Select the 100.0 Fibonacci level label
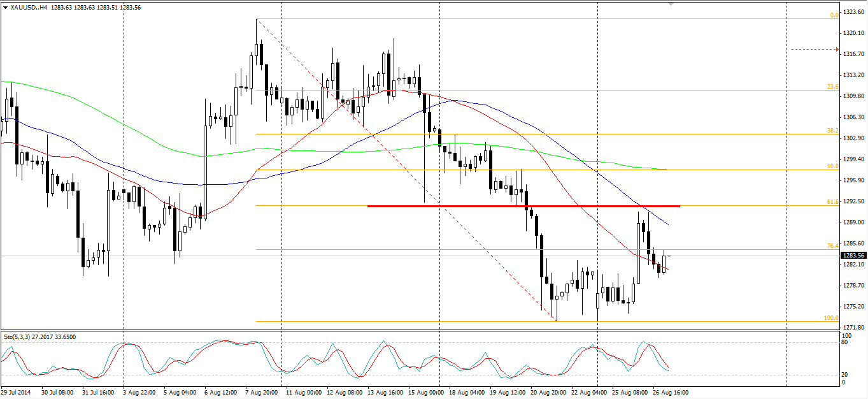868x399 pixels. tap(830, 317)
